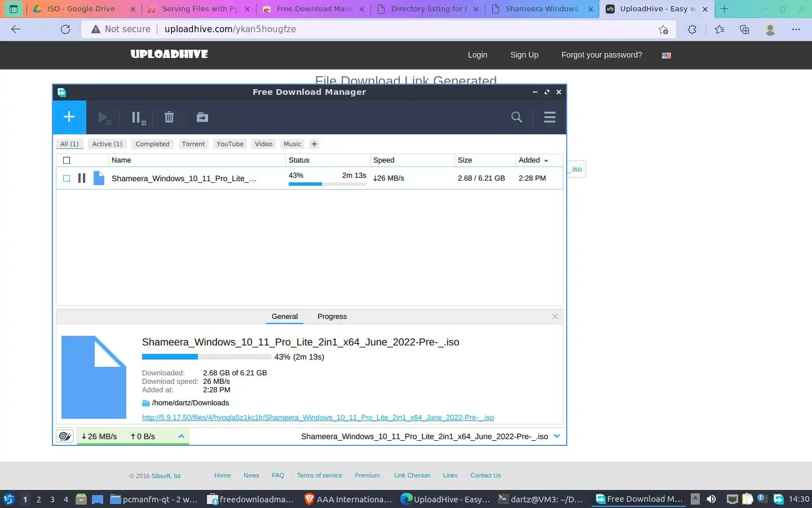Open the favorites list icon

click(x=719, y=29)
